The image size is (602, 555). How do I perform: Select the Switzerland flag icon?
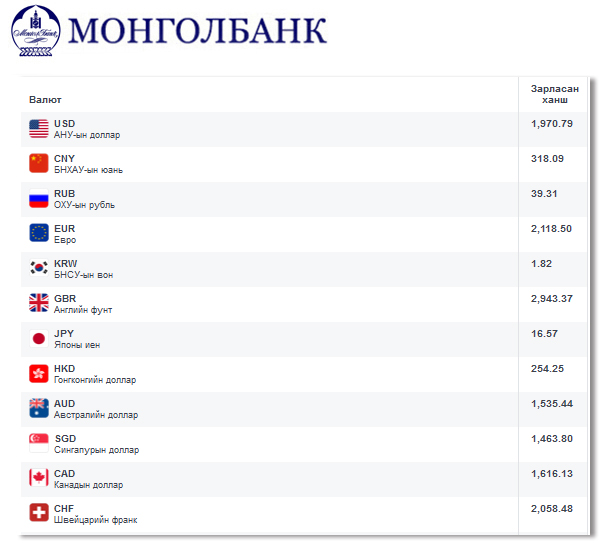pyautogui.click(x=39, y=513)
